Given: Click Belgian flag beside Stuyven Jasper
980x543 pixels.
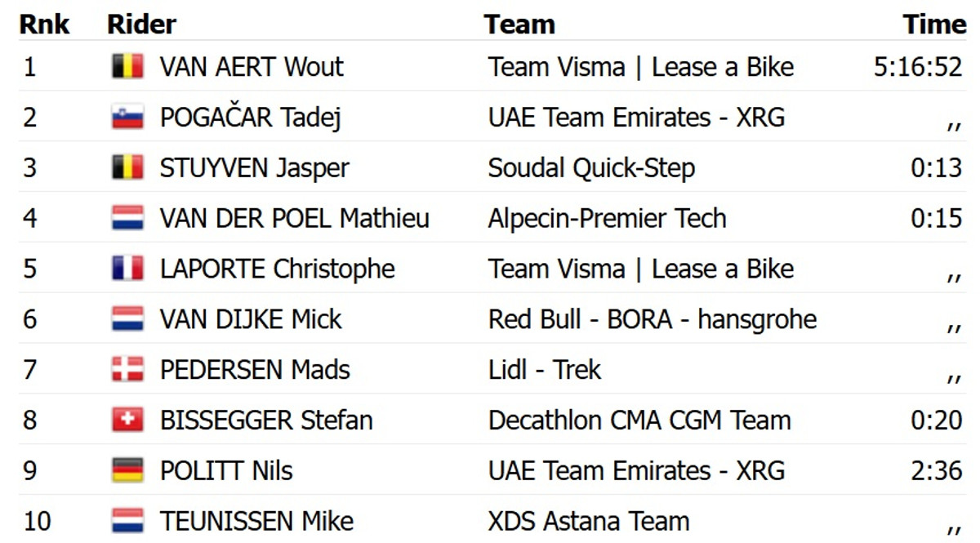Looking at the screenshot, I should point(127,168).
